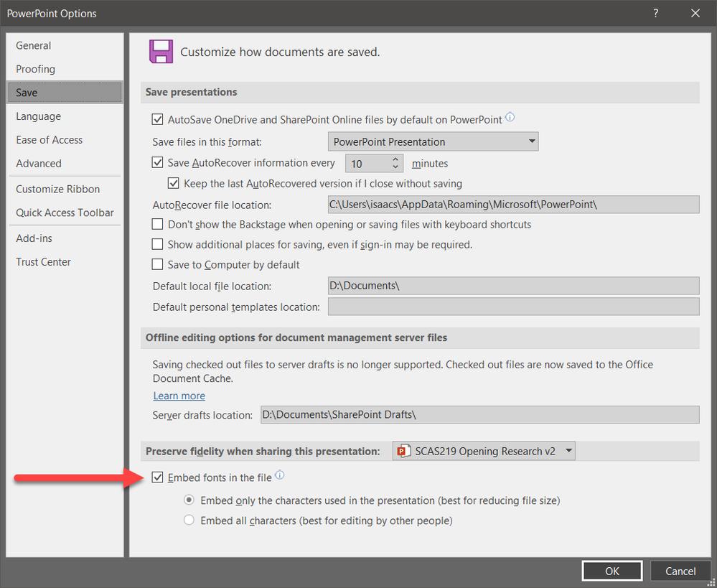717x588 pixels.
Task: Click the PowerPoint file icon in presentation dropdown
Action: (404, 451)
